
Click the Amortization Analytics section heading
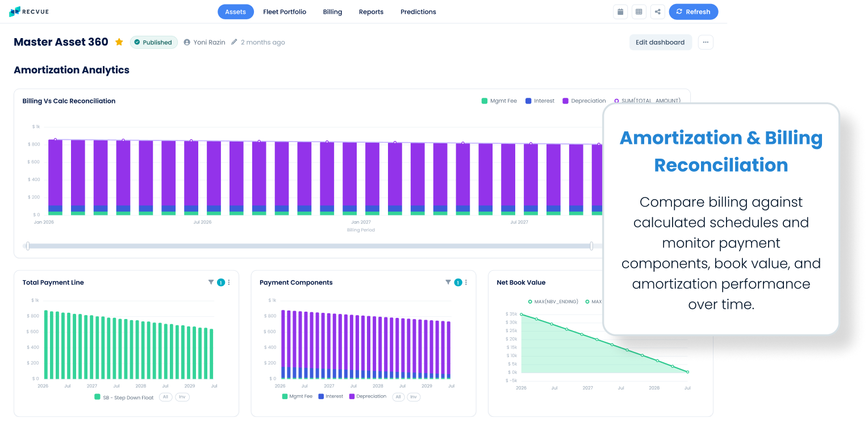pos(72,70)
